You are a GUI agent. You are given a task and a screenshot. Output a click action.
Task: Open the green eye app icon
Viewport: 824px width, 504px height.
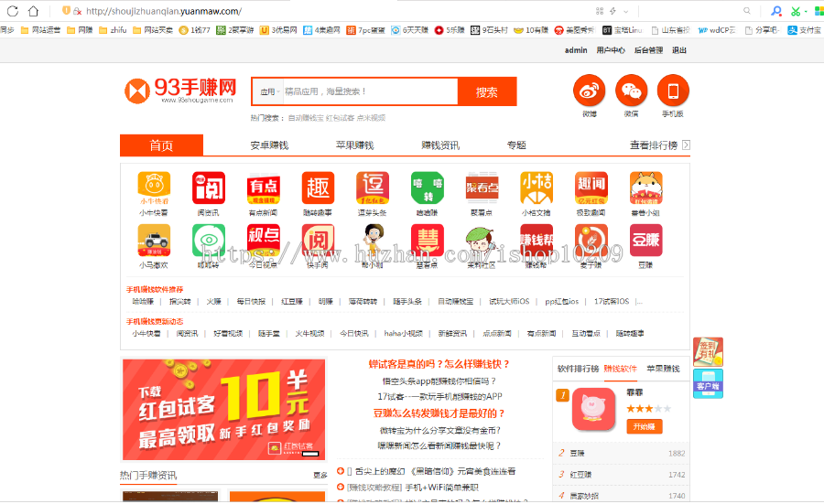pyautogui.click(x=209, y=241)
